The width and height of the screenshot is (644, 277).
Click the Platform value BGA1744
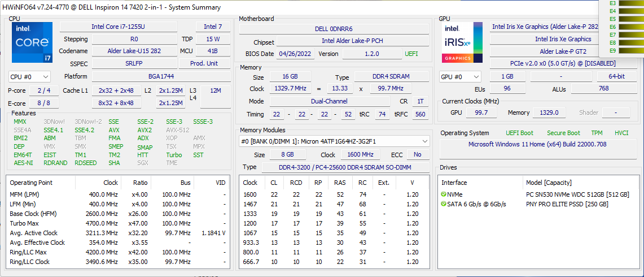161,76
